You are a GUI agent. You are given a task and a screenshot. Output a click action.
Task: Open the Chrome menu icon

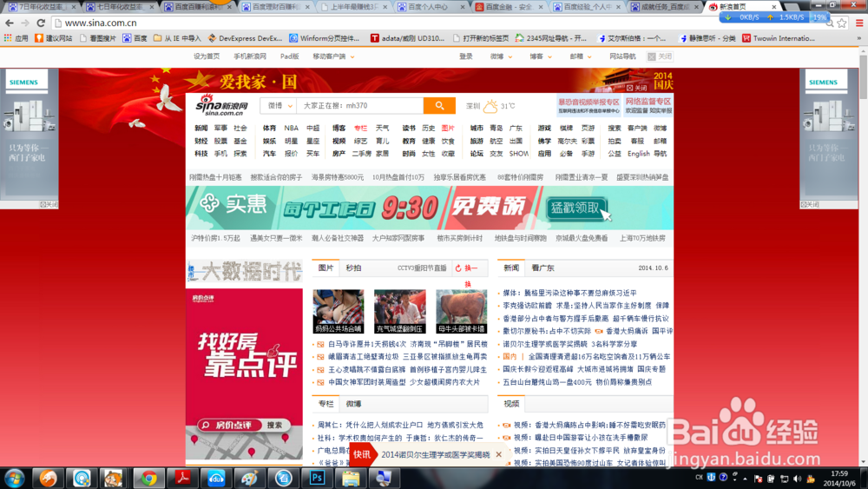pyautogui.click(x=859, y=23)
